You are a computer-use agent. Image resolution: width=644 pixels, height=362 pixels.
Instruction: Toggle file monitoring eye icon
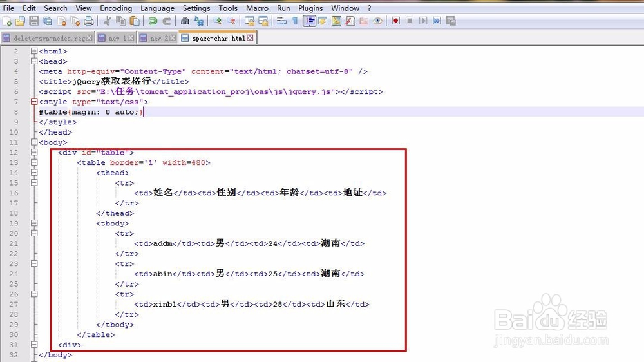click(378, 21)
